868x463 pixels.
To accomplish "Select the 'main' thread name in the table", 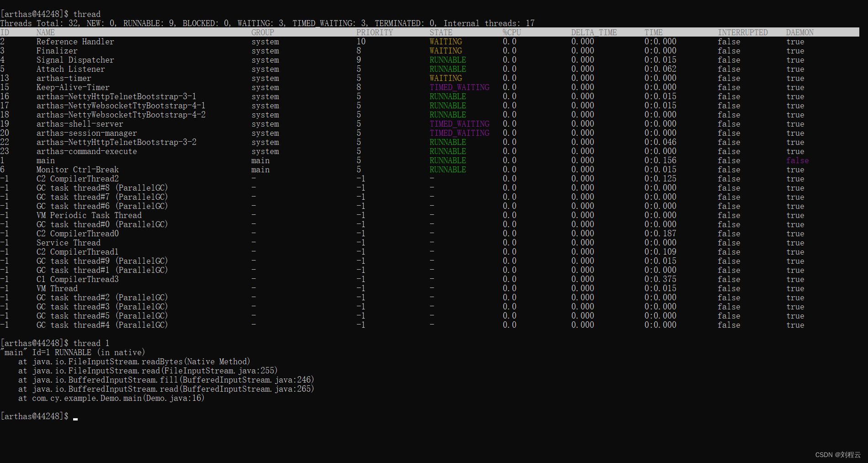I will (46, 160).
